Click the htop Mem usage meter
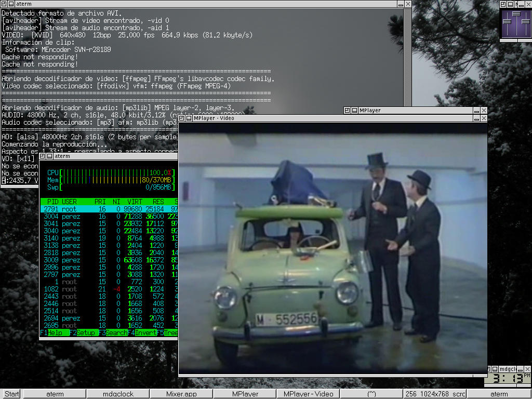 point(111,180)
